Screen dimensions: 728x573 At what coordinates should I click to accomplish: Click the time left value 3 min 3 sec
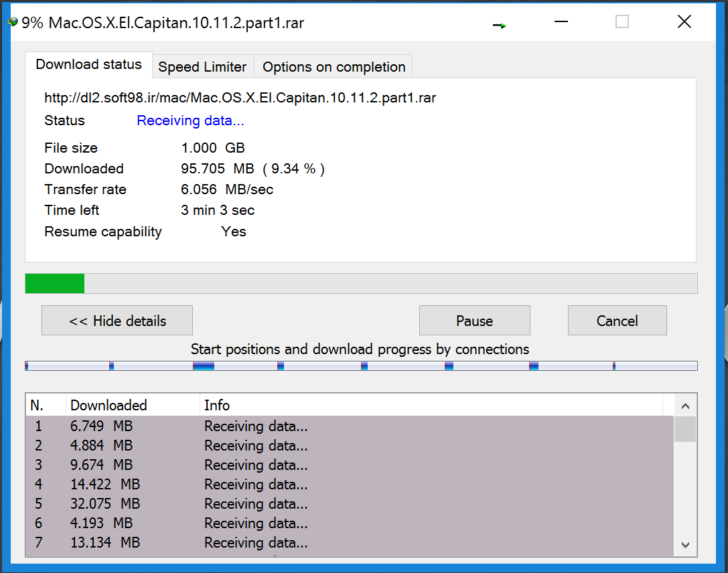click(218, 210)
